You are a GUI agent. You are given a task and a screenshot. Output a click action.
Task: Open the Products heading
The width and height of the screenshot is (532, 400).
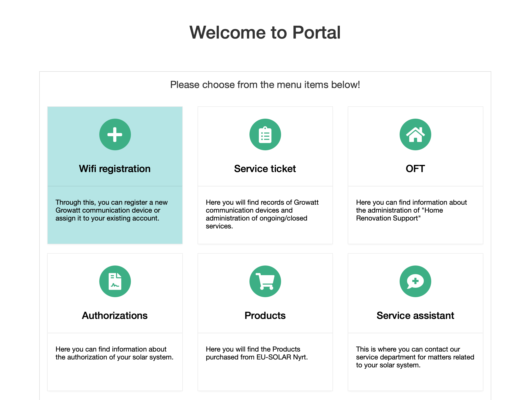coord(265,315)
